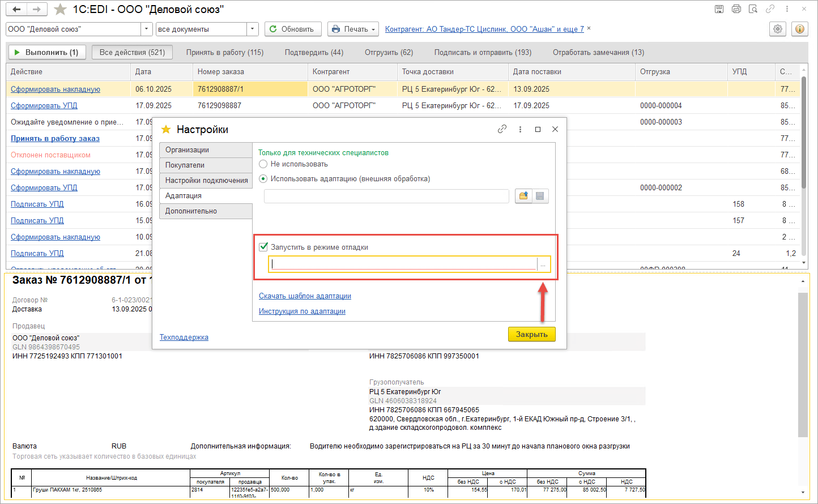Screen dimensions: 818x504
Task: Click the favorites star next to 1C:EDI title
Action: tap(60, 10)
